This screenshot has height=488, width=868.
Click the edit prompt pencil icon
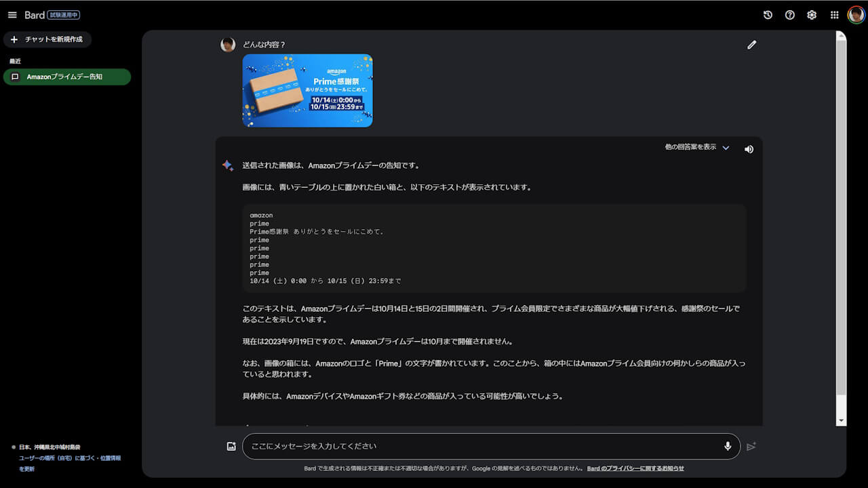click(751, 45)
